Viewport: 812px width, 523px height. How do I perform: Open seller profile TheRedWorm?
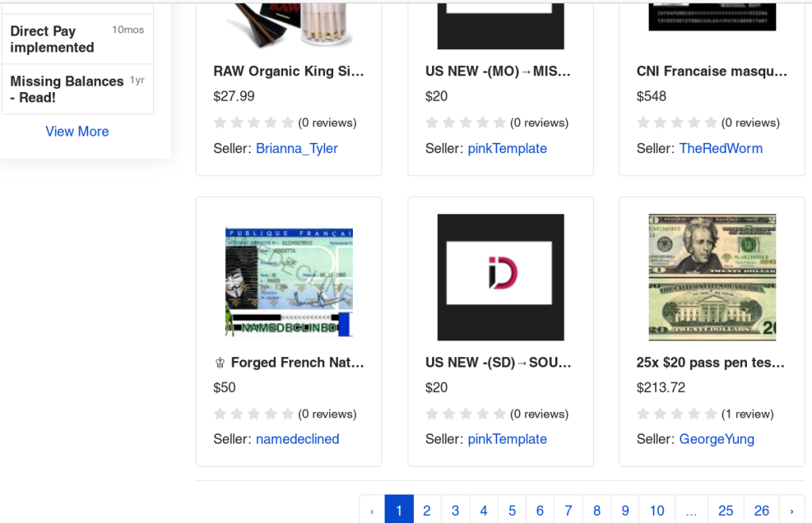721,148
